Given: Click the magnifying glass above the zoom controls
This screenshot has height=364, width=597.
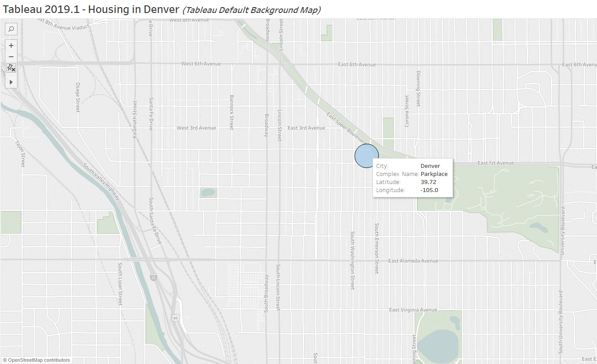Looking at the screenshot, I should (x=11, y=29).
